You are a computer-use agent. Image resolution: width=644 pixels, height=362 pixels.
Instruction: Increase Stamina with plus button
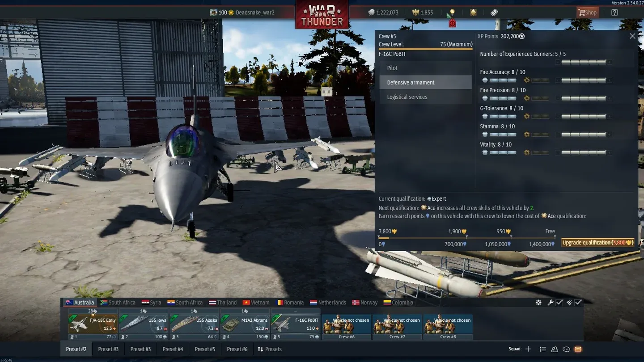point(609,135)
